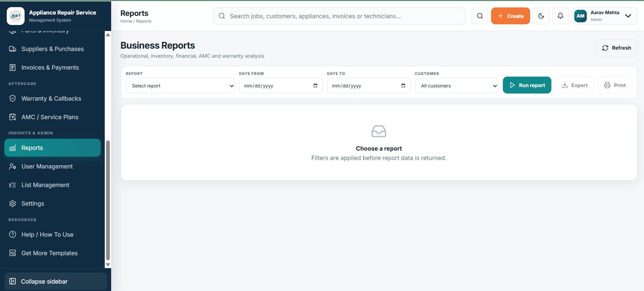644x291 pixels.
Task: Click the Date To date field
Action: [x=369, y=86]
